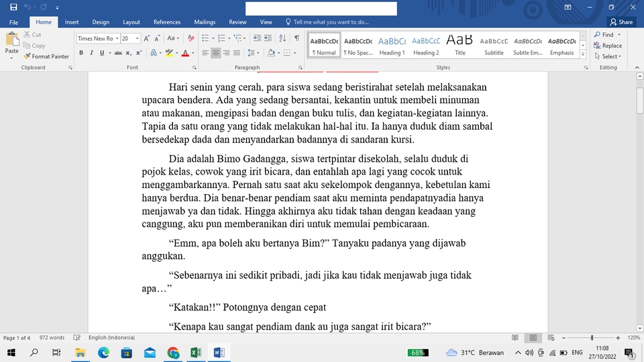
Task: Click the zoom slider handle
Action: 592,338
